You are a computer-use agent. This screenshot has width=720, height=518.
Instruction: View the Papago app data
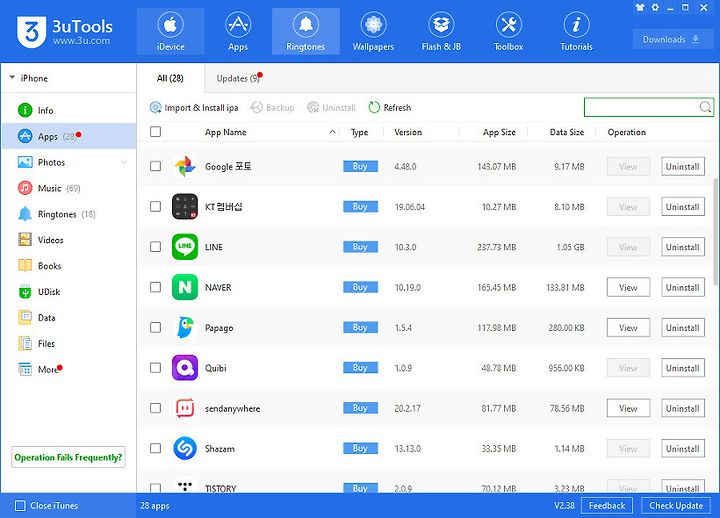(628, 328)
